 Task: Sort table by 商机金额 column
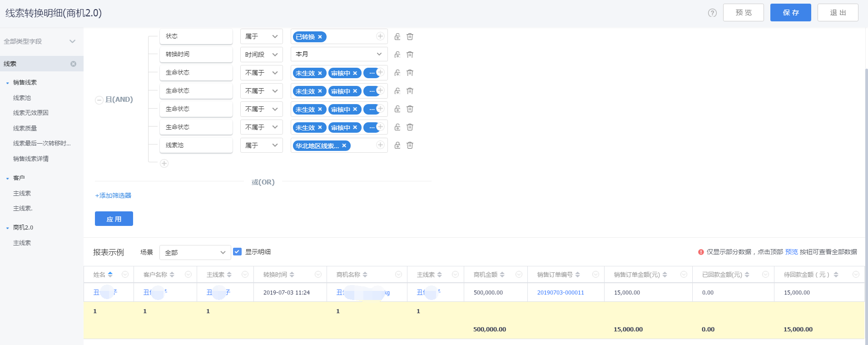tap(502, 275)
